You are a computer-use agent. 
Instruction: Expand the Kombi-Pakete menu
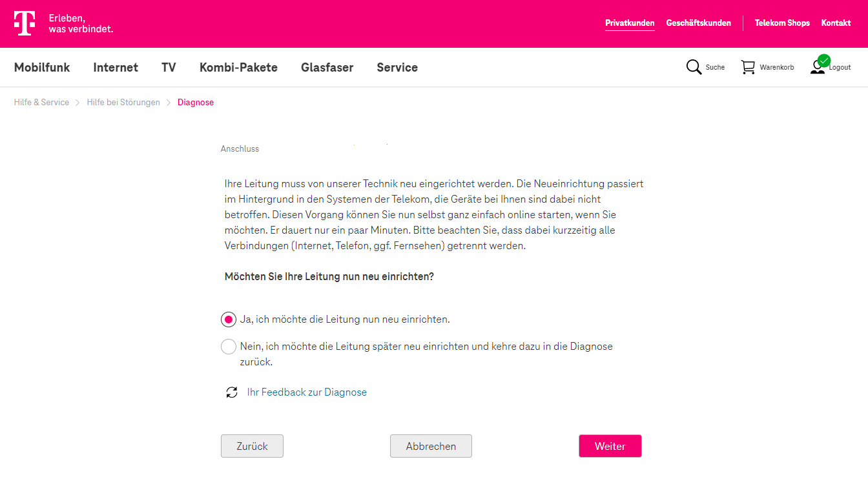click(x=238, y=67)
